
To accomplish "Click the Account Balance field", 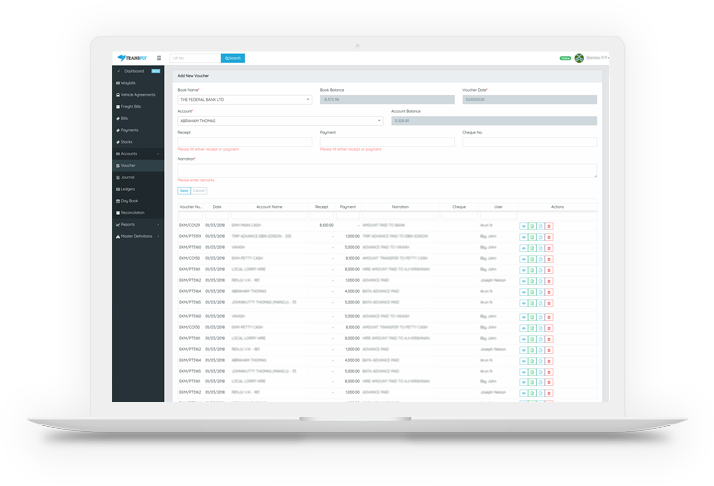I will pos(494,121).
